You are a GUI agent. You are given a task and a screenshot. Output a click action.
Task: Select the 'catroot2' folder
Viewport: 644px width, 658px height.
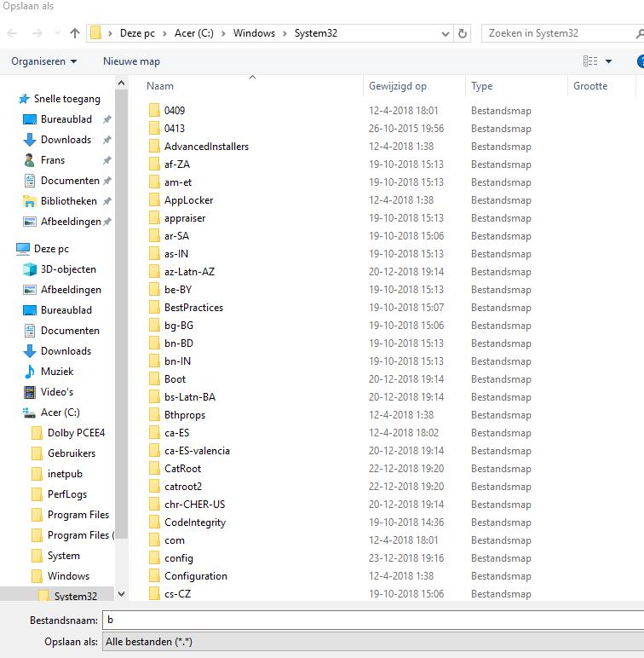click(x=183, y=487)
